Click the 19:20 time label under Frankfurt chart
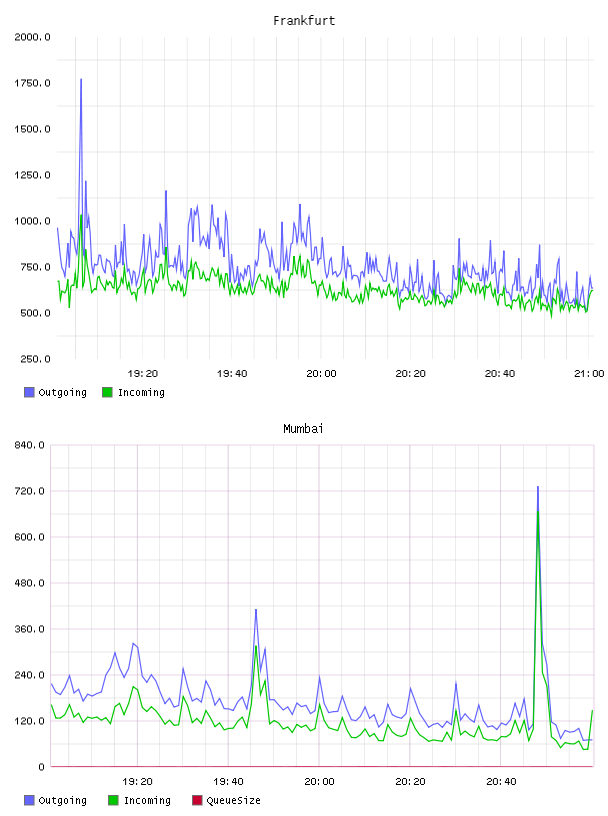The image size is (608, 816). (143, 374)
